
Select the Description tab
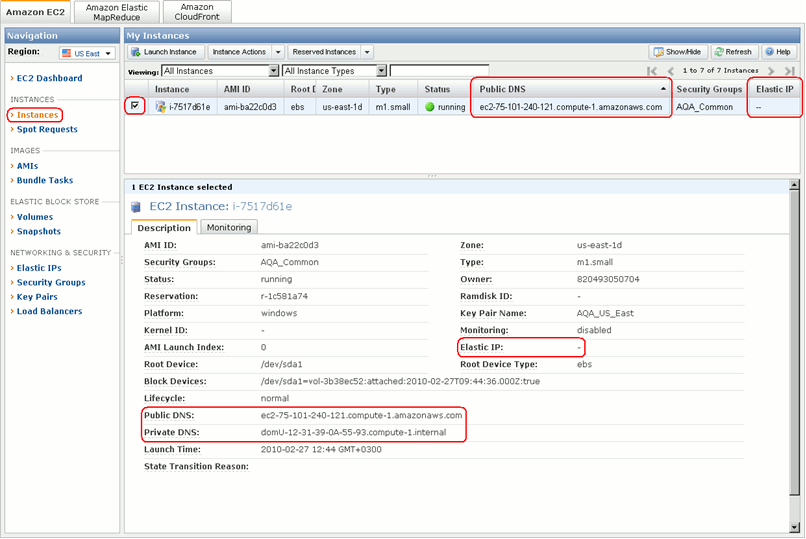[164, 228]
